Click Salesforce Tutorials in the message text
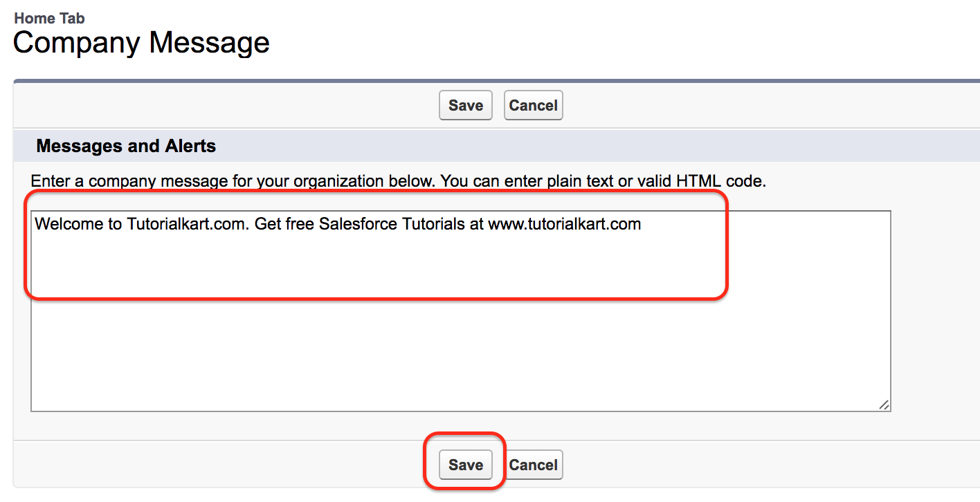This screenshot has height=502, width=980. point(392,224)
